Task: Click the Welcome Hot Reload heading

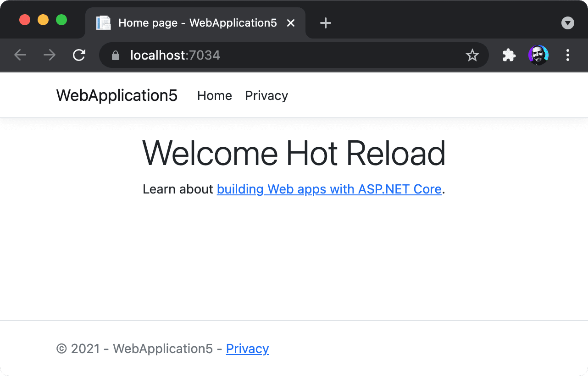Action: [294, 153]
